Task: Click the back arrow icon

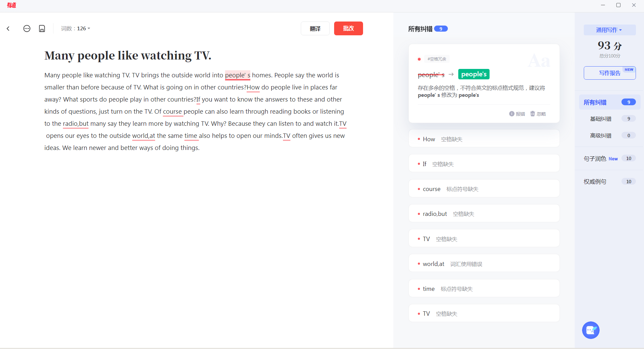Action: [x=8, y=29]
